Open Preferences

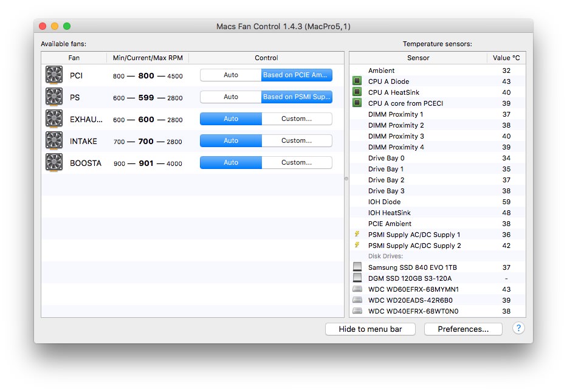pyautogui.click(x=463, y=329)
